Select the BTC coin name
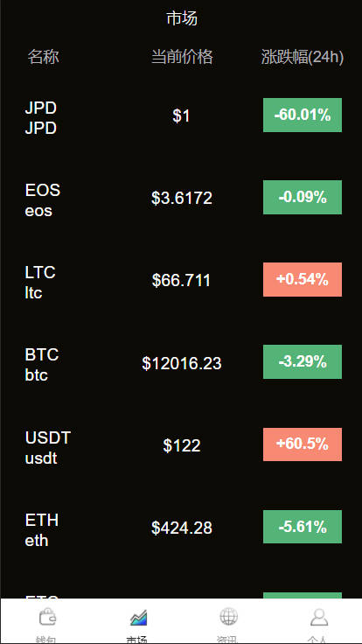 coord(42,365)
